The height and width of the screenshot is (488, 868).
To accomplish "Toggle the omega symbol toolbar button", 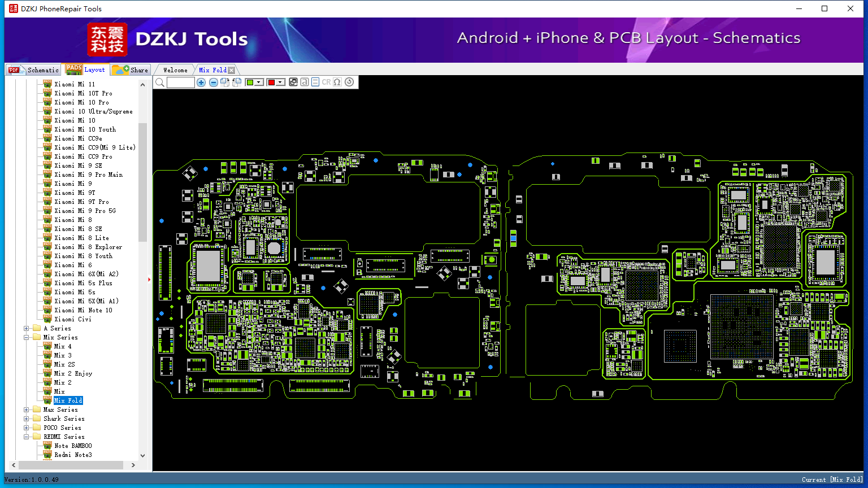I will [x=337, y=82].
